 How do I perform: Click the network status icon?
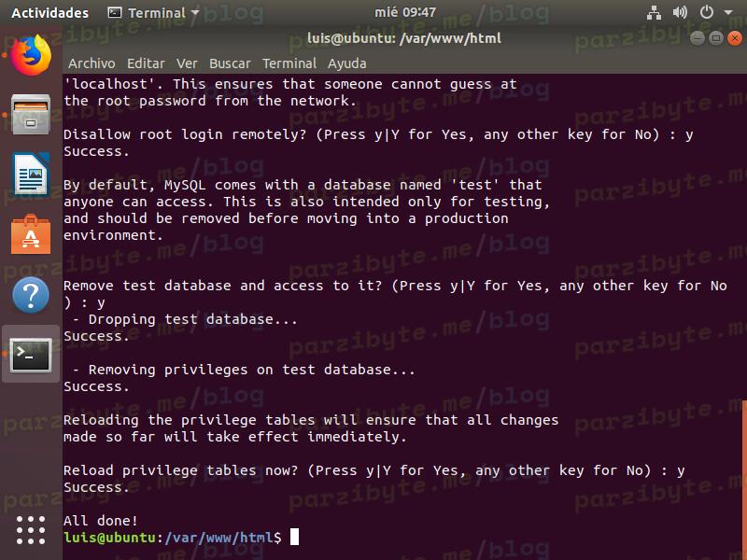pos(654,13)
